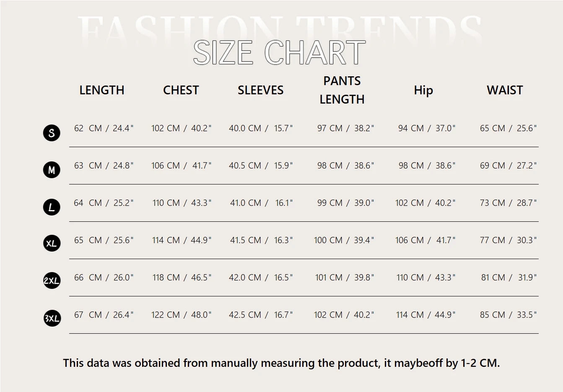The height and width of the screenshot is (392, 563).
Task: Choose the 3XL size badge
Action: tap(52, 318)
